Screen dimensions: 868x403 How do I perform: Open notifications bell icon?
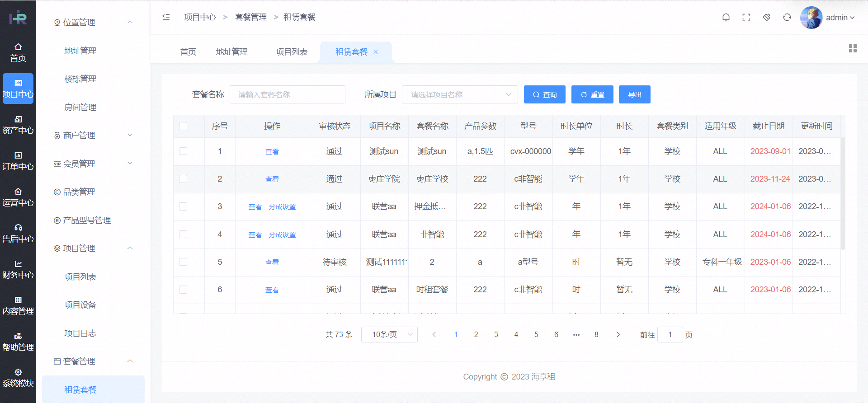click(x=726, y=17)
